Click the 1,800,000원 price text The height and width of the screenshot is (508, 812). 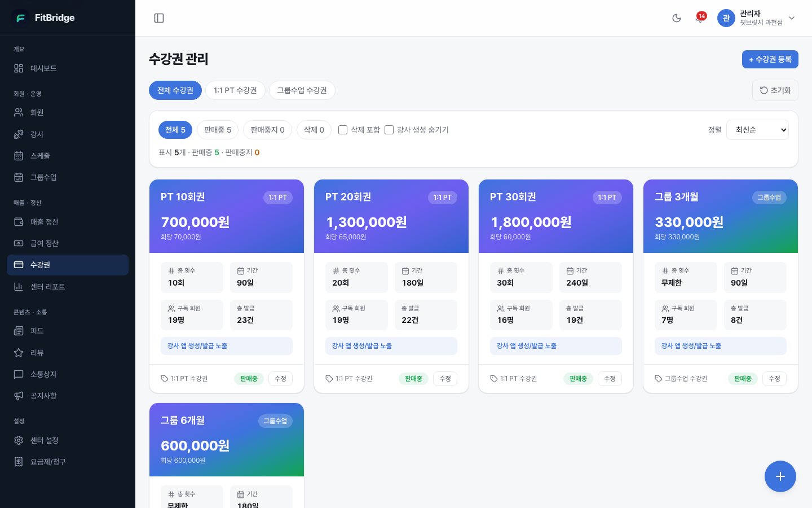[531, 222]
